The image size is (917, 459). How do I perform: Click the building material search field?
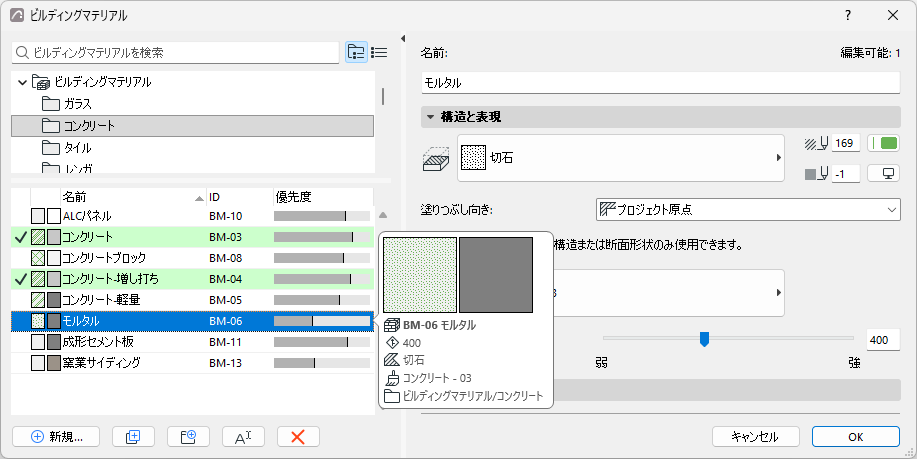[x=175, y=53]
